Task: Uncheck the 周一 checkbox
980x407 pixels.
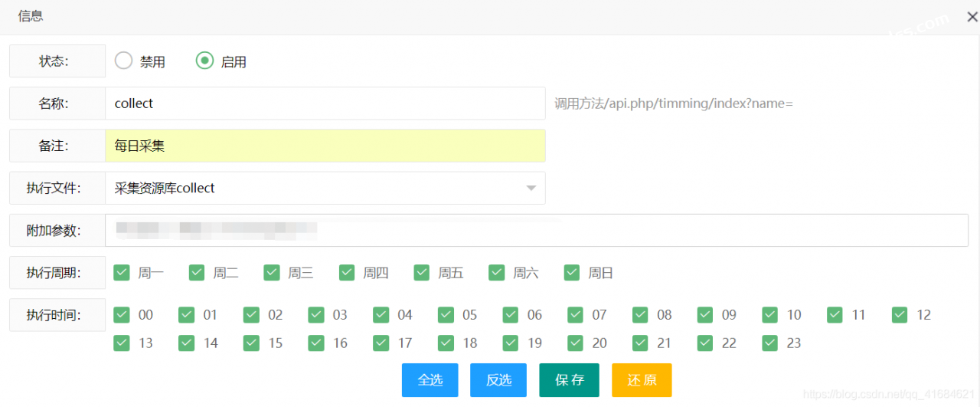Action: pos(122,273)
